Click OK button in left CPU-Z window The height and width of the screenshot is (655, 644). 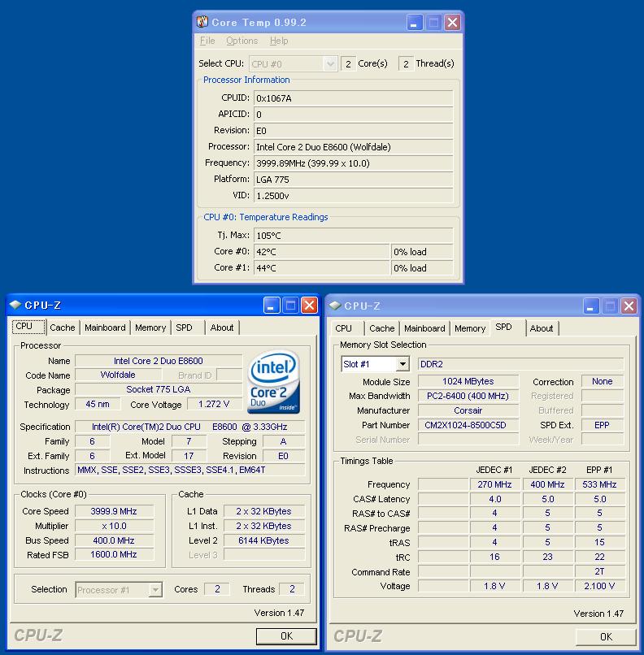point(286,636)
